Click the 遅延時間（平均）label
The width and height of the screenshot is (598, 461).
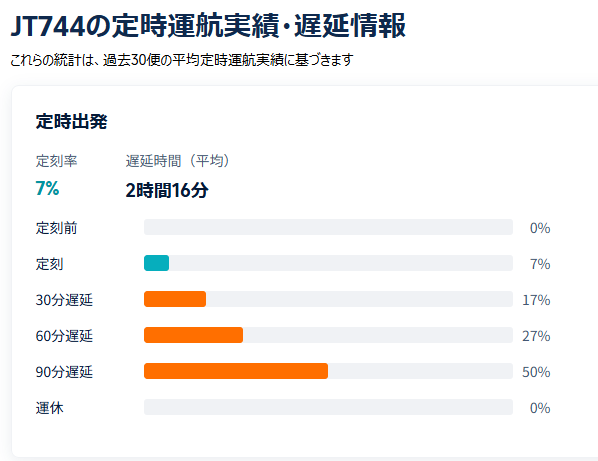pos(178,161)
